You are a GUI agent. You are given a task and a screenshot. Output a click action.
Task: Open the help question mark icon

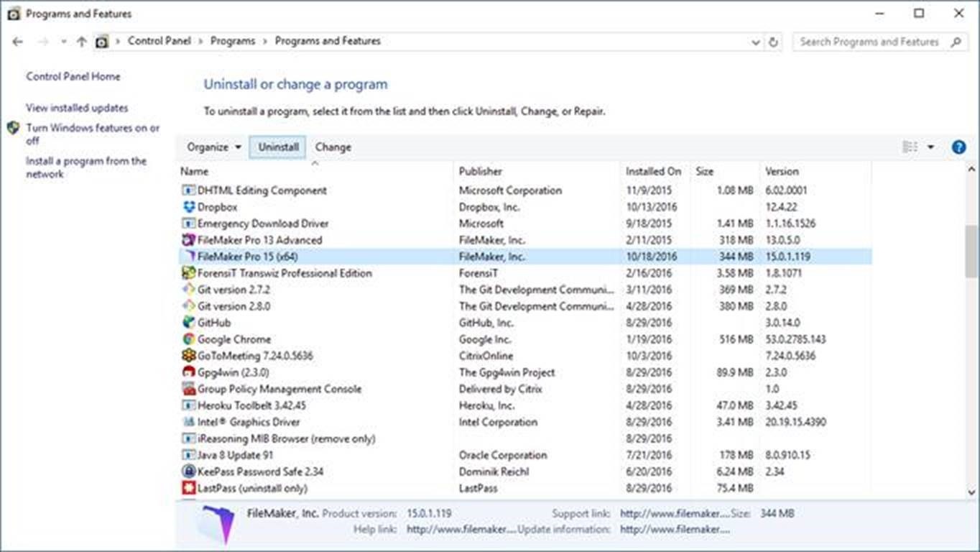[x=958, y=147]
